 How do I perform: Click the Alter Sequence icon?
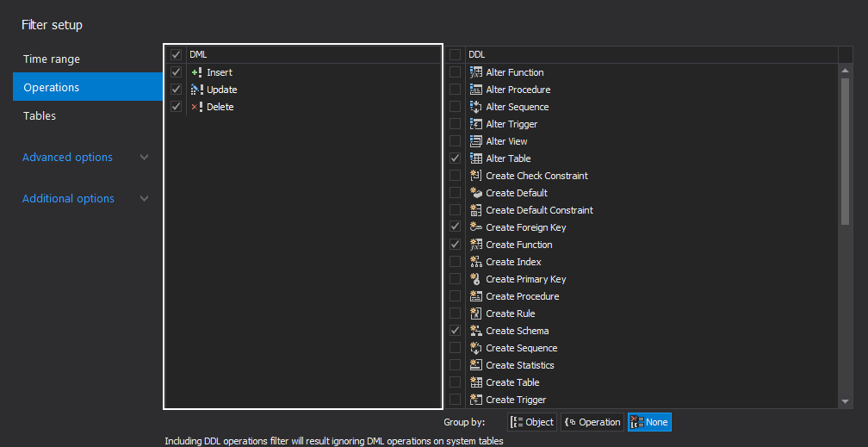(475, 107)
